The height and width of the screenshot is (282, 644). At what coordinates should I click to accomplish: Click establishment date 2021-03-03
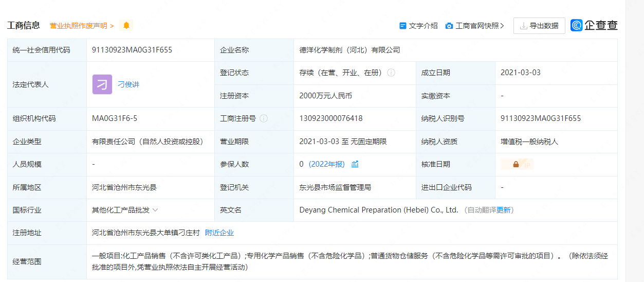coord(521,73)
